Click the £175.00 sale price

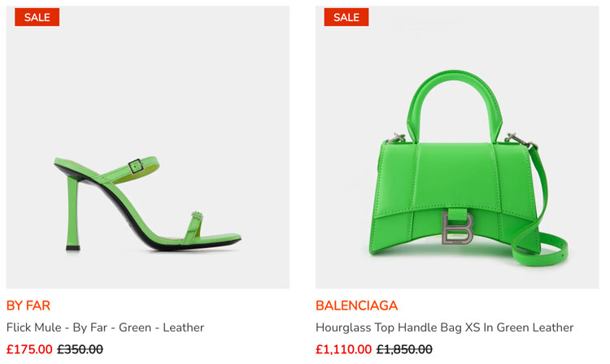[29, 349]
